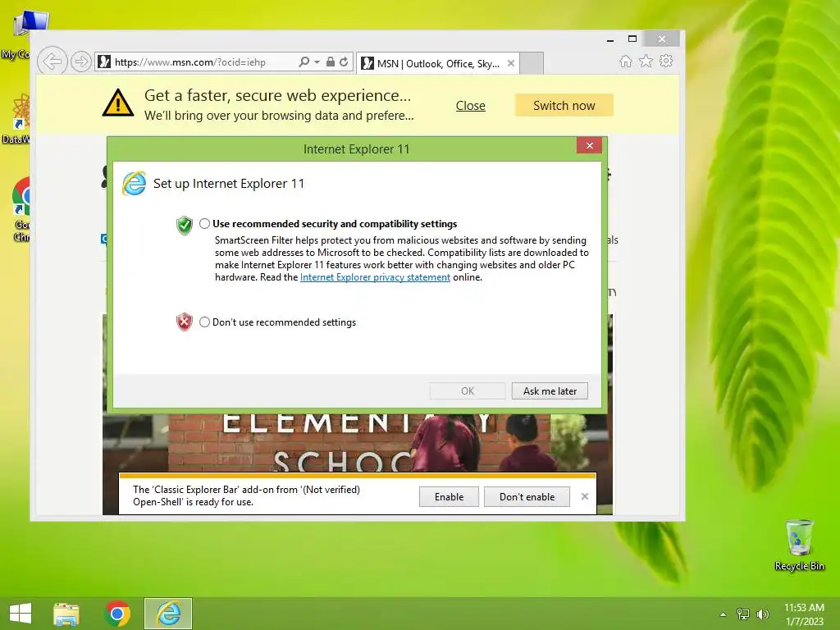Minimize the Internet Explorer window
This screenshot has width=840, height=630.
click(610, 39)
